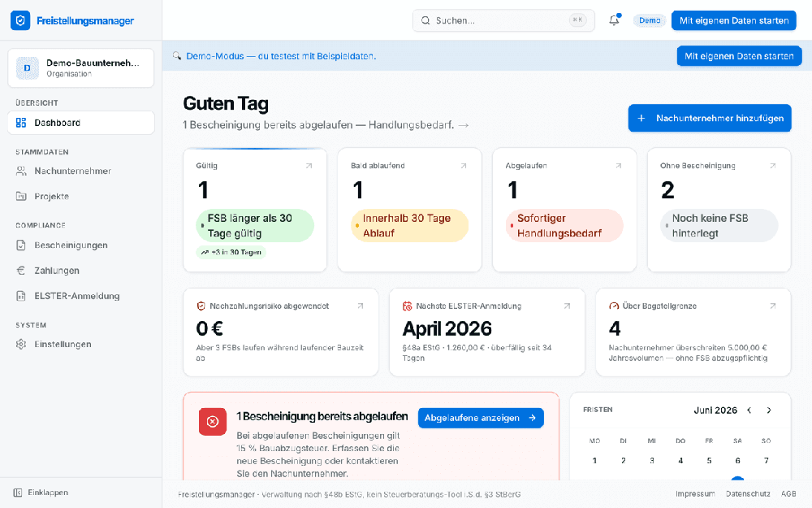
Task: Click the Bescheinigungen document icon
Action: (x=21, y=245)
